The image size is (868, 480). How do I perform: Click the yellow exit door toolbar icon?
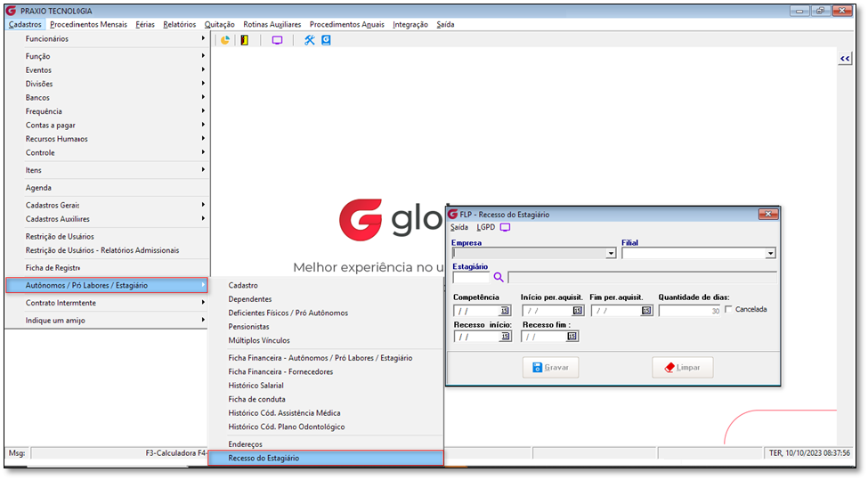[244, 40]
